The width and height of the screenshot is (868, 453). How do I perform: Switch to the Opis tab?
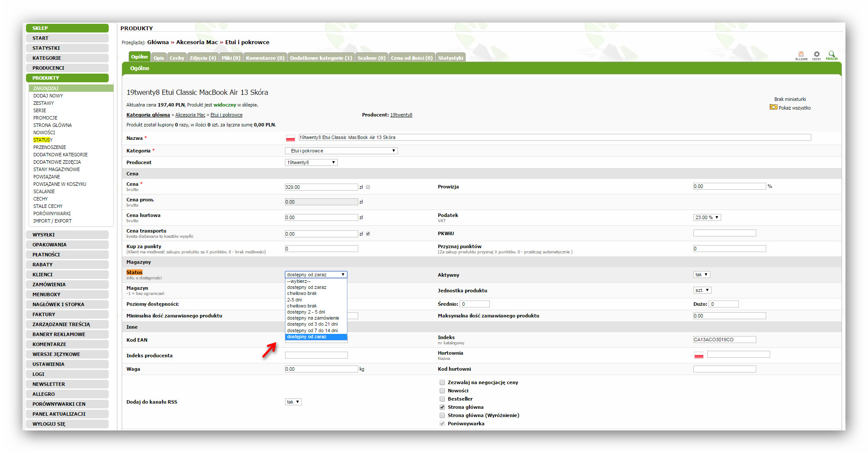[x=159, y=58]
